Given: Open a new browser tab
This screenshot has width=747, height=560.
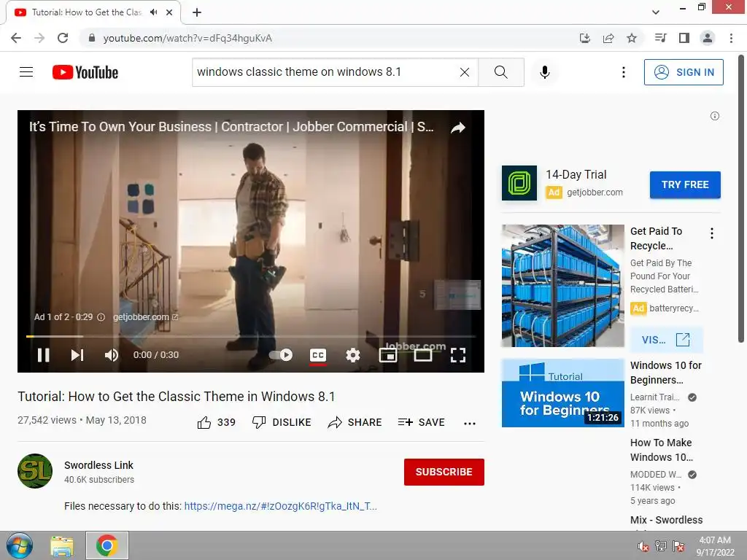Looking at the screenshot, I should pos(197,12).
